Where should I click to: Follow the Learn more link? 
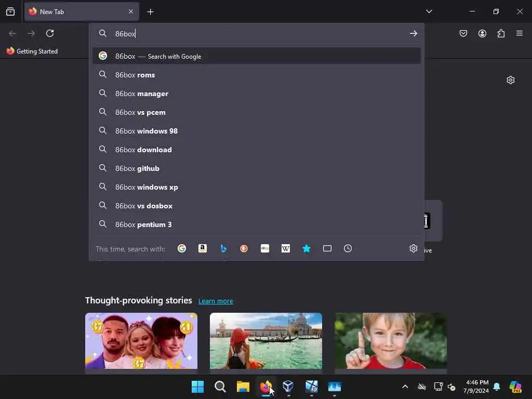216,301
